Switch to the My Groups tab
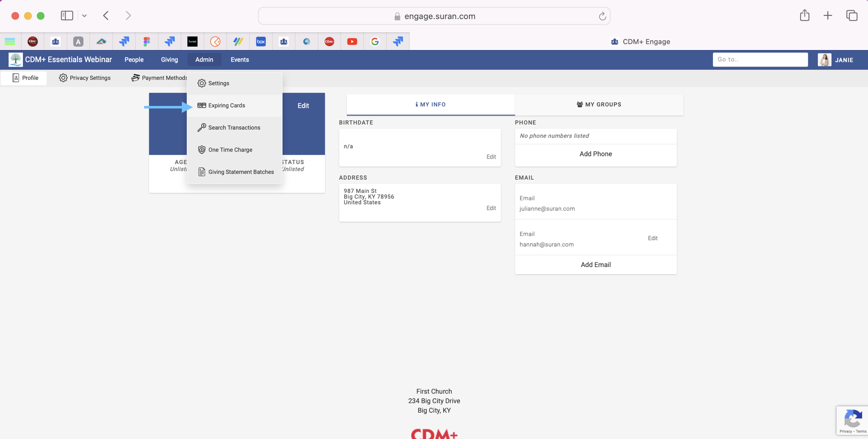Viewport: 868px width, 439px height. tap(598, 105)
